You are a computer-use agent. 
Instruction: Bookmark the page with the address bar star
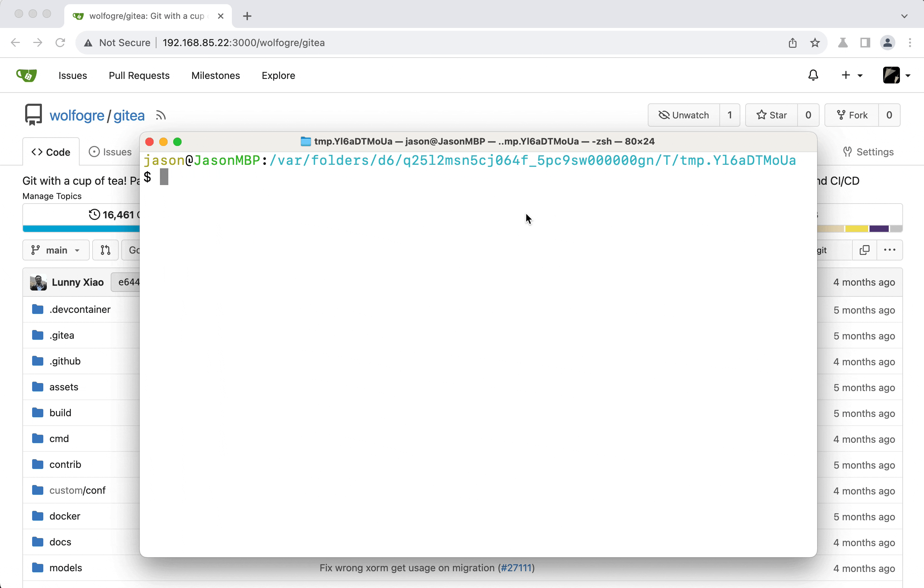815,43
